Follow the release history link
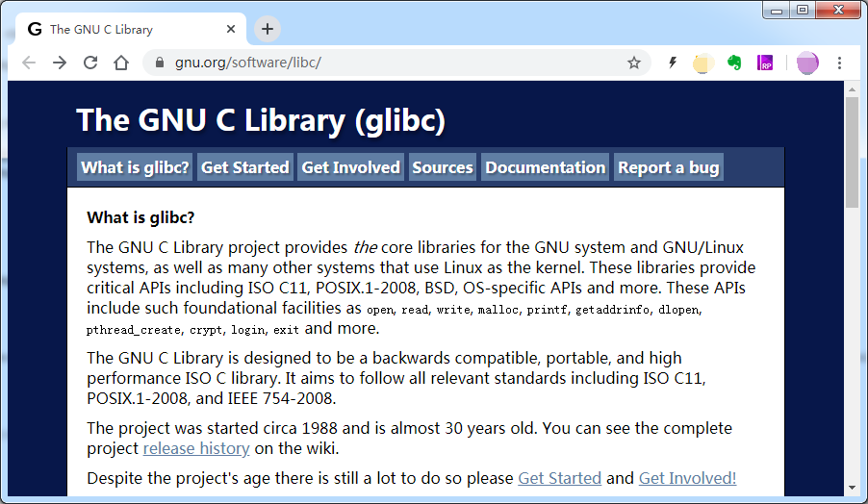The height and width of the screenshot is (504, 868). [x=196, y=448]
